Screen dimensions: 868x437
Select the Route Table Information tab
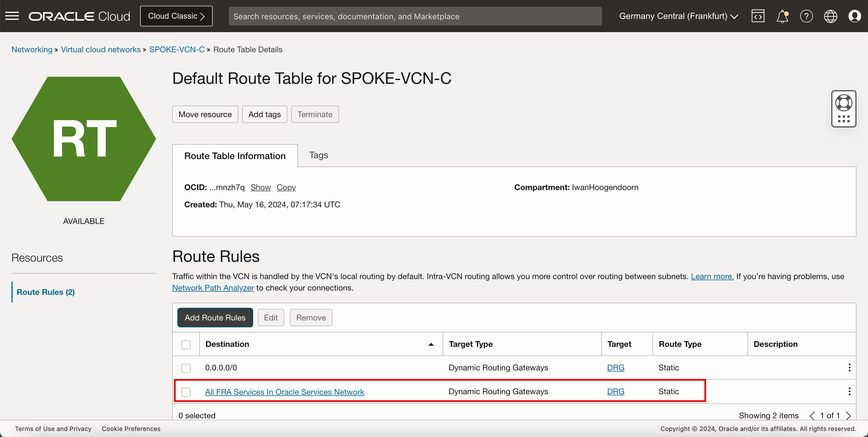click(x=235, y=155)
